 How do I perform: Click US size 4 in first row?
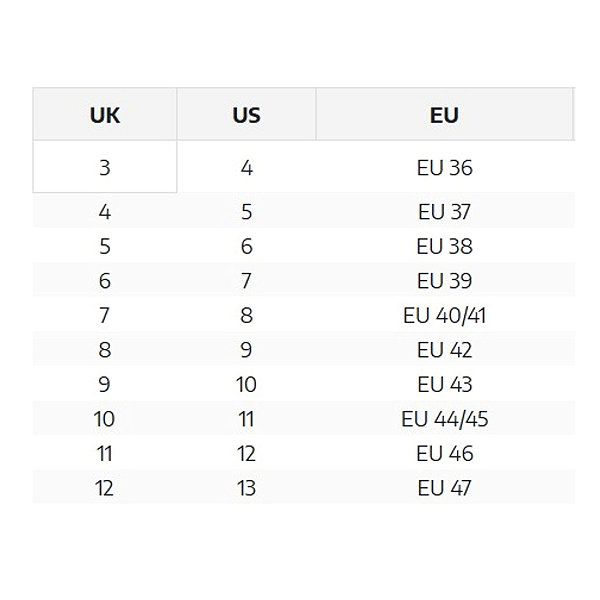click(x=246, y=167)
